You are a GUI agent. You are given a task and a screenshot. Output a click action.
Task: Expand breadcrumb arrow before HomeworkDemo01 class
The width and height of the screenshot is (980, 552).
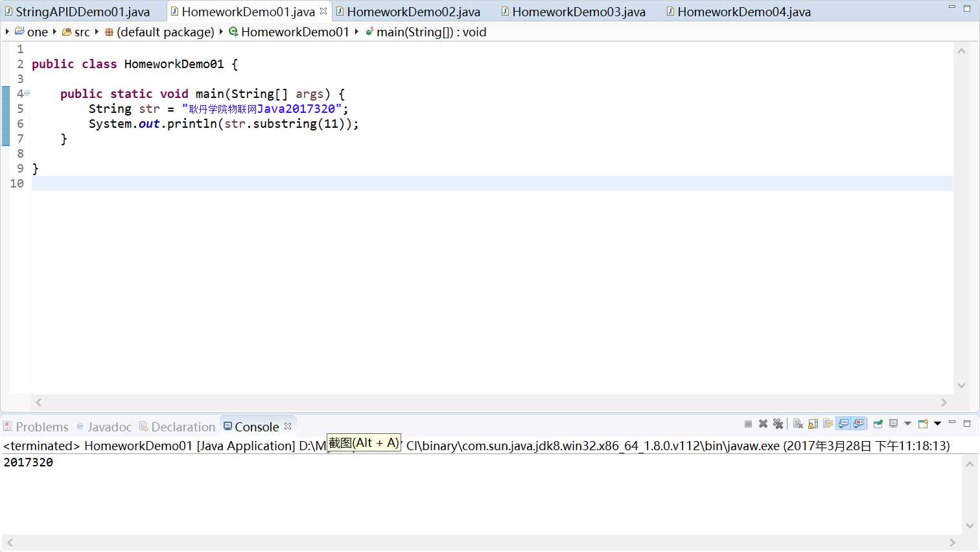[x=221, y=31]
